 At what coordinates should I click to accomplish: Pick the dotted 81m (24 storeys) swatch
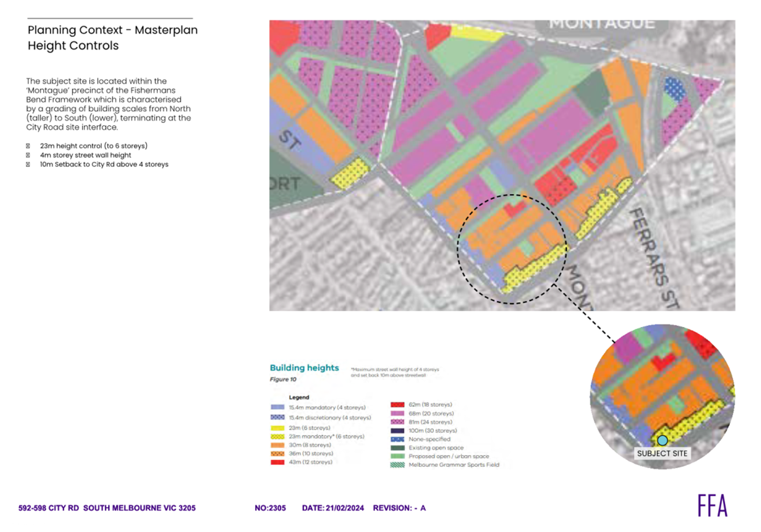click(x=397, y=422)
